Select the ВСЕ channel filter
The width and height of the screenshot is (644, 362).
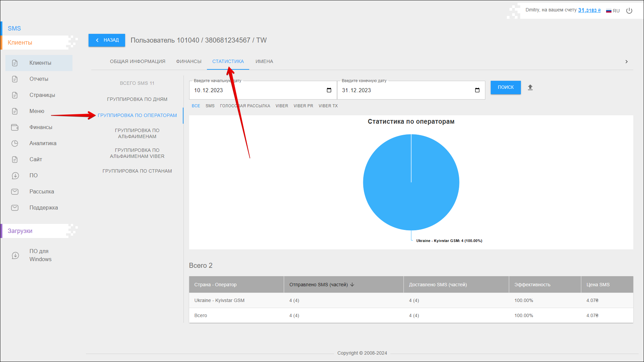[x=196, y=106]
